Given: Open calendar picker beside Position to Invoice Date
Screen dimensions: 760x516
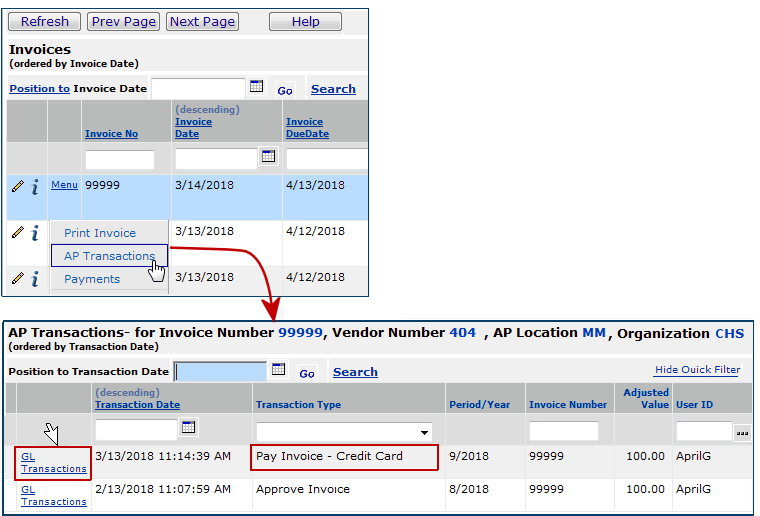Looking at the screenshot, I should click(257, 87).
